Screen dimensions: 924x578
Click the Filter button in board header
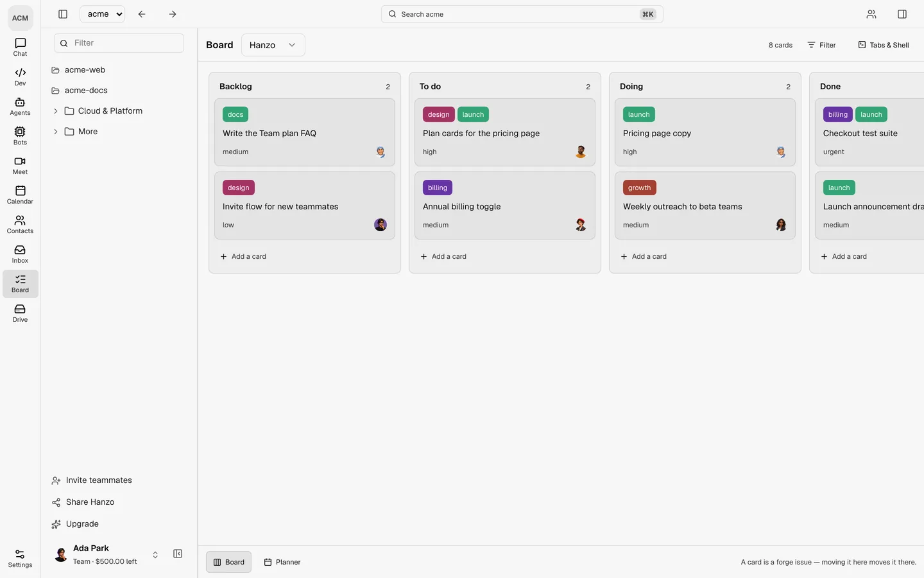pos(821,45)
